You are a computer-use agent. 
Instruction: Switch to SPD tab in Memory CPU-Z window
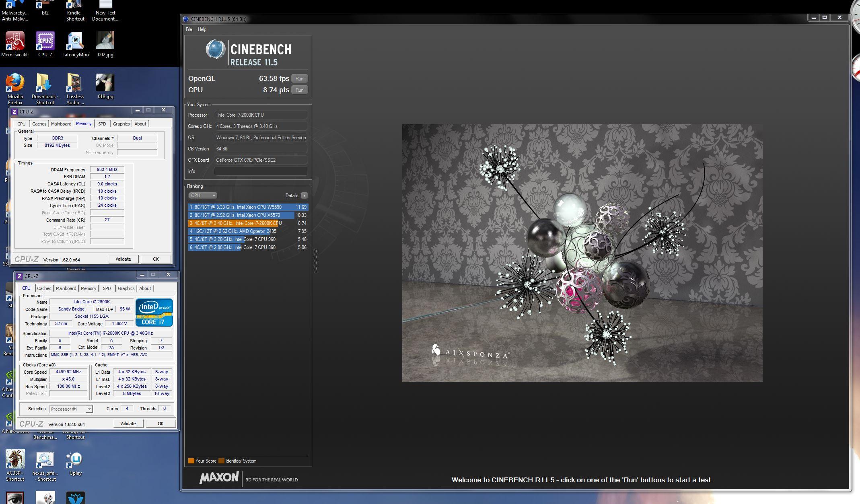[x=102, y=124]
